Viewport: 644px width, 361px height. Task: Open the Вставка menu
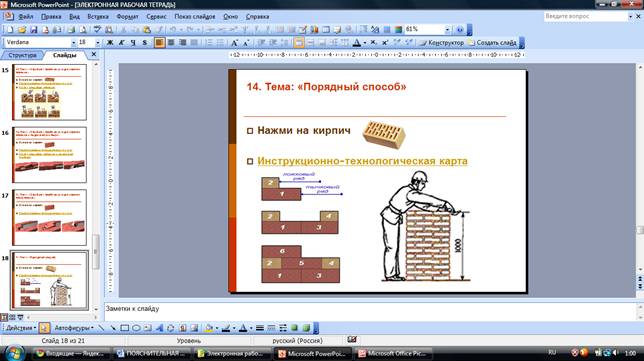pyautogui.click(x=98, y=16)
